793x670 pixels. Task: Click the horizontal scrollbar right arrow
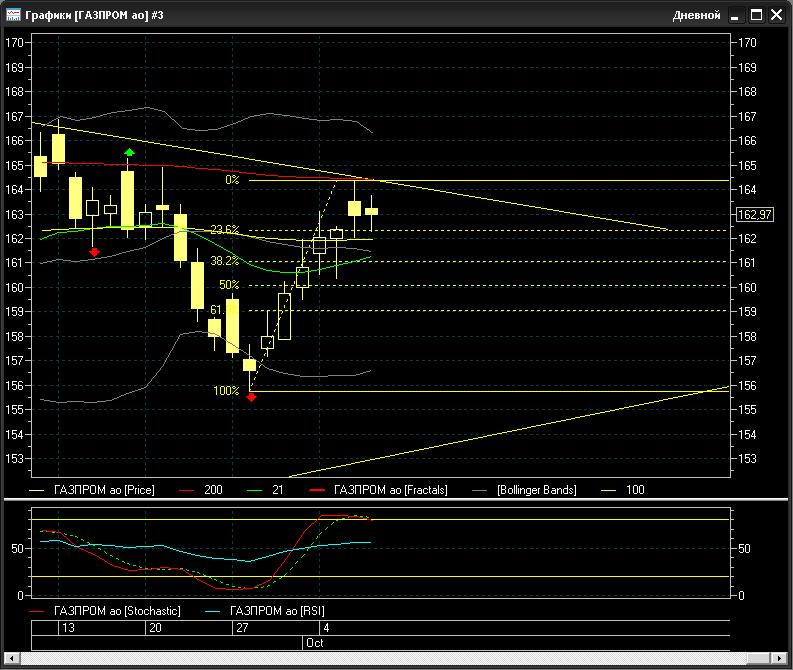click(x=779, y=658)
